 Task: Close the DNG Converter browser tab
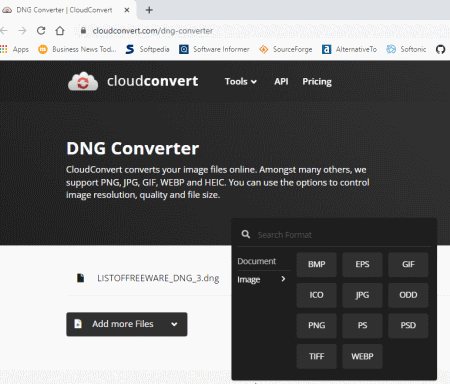coord(127,10)
